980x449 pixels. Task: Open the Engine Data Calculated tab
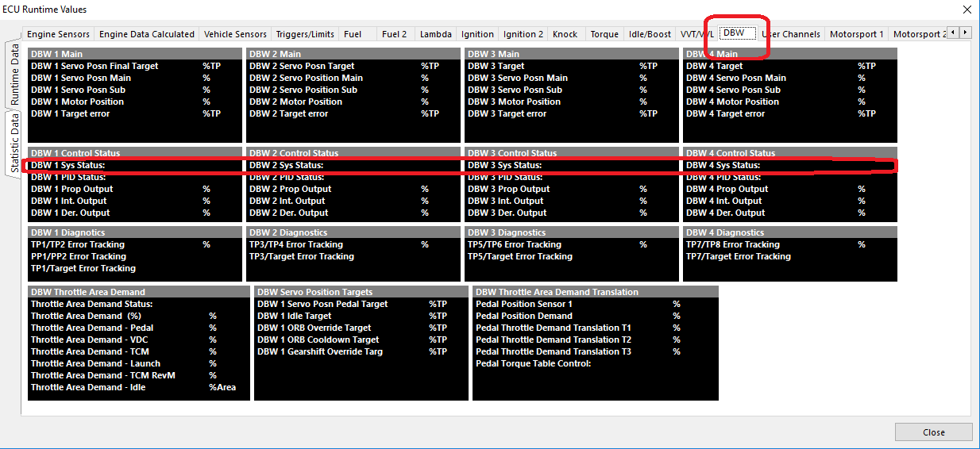(146, 34)
